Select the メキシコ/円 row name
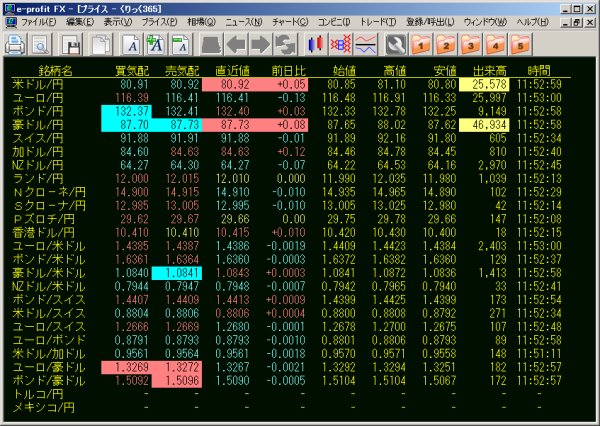The image size is (600, 426). (43, 407)
